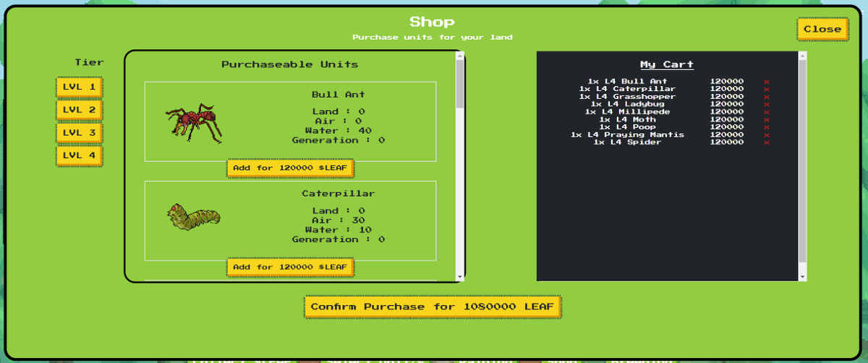This screenshot has width=868, height=363.
Task: Click the Caterpillar unit name
Action: [x=339, y=194]
